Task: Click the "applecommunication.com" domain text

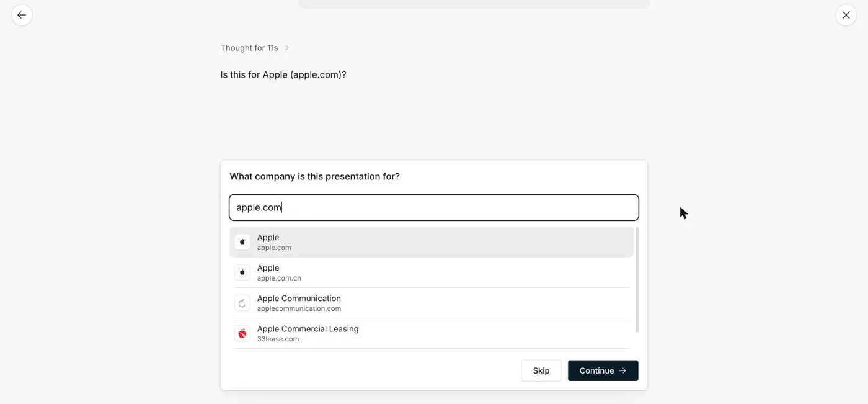Action: point(299,308)
